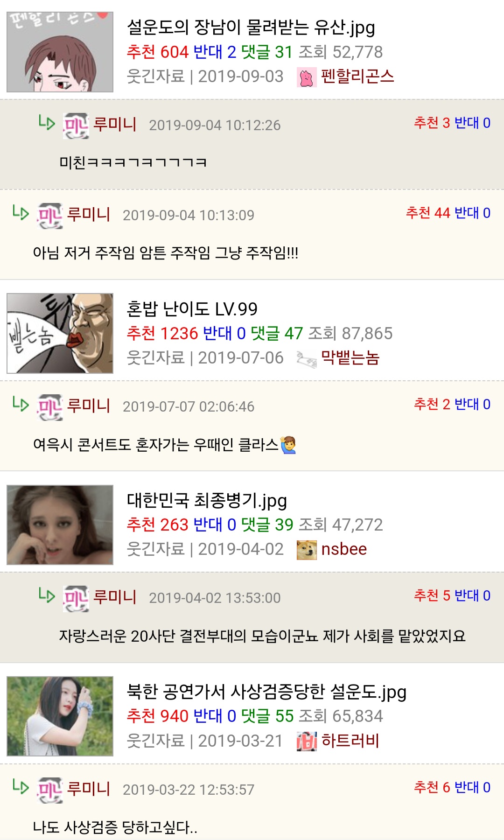This screenshot has width=504, height=840.
Task: Open post titled 혼밥 난이도 LV.99
Action: tap(192, 309)
